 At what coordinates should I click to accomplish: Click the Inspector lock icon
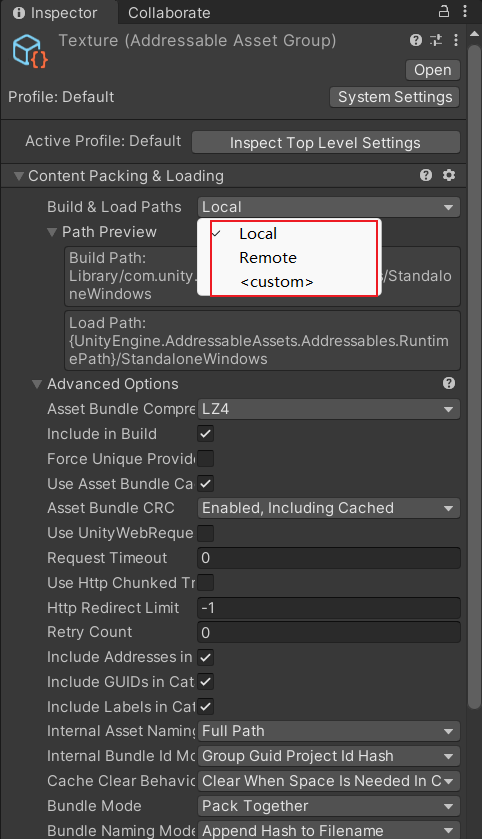pyautogui.click(x=444, y=11)
